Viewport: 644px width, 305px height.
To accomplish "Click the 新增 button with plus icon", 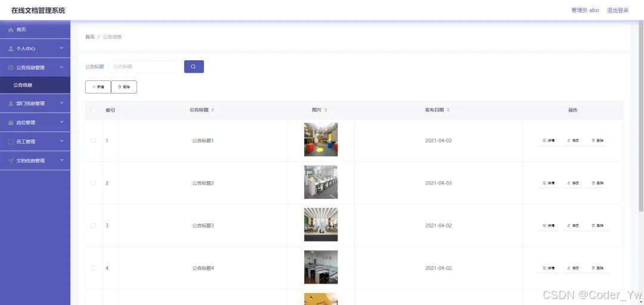I will click(98, 87).
